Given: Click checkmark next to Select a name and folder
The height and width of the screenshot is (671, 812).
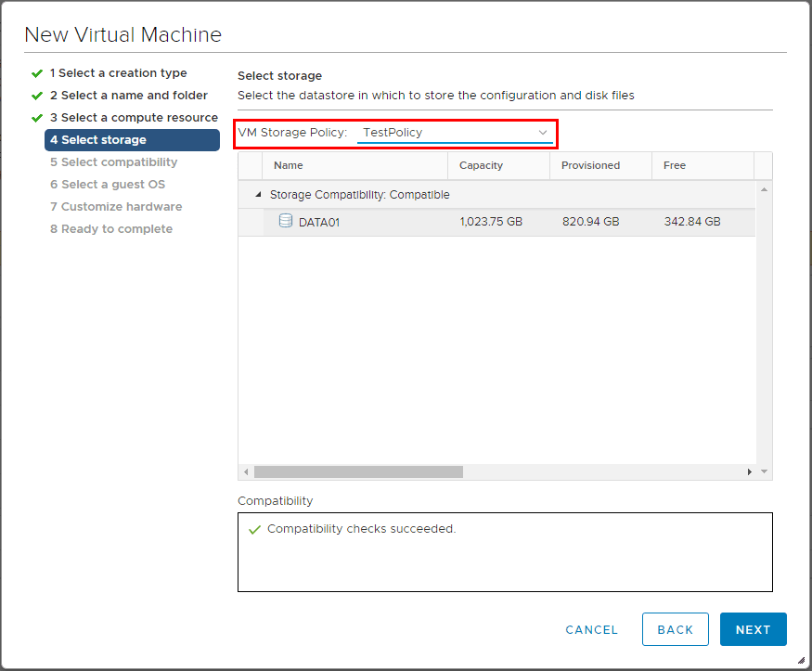Looking at the screenshot, I should pos(36,95).
